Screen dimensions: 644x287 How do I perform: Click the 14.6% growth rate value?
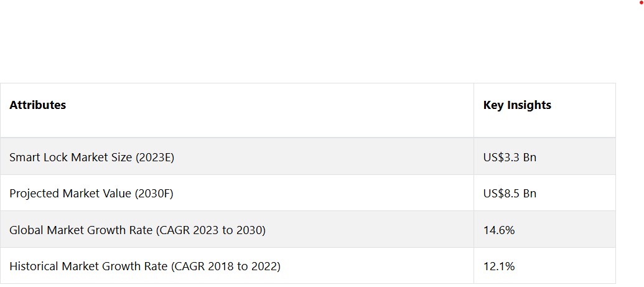(x=499, y=230)
